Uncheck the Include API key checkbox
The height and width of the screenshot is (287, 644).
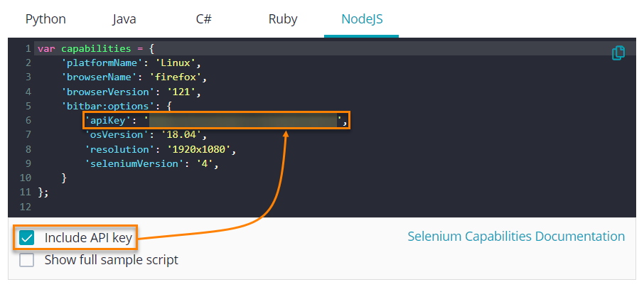coord(27,238)
